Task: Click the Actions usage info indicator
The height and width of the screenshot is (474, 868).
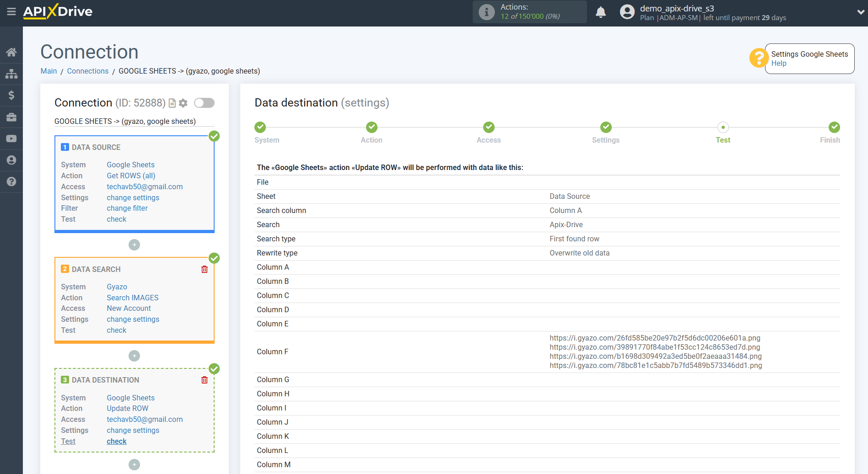Action: coord(486,12)
